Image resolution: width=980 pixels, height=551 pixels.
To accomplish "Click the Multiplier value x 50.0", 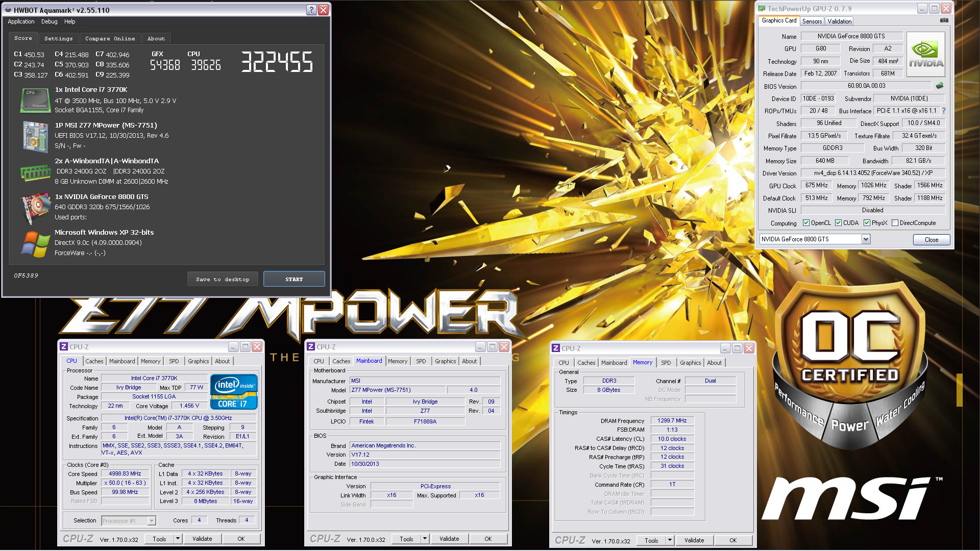I will (125, 483).
